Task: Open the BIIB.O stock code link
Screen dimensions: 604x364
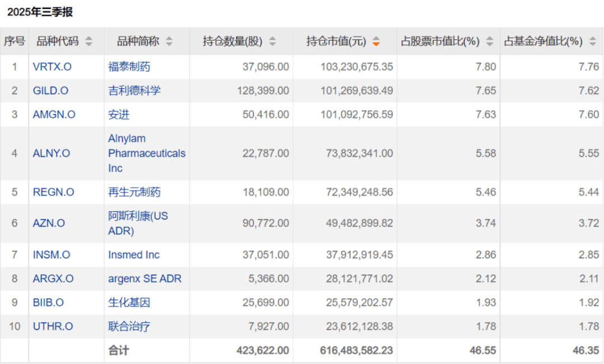Action: pyautogui.click(x=48, y=302)
